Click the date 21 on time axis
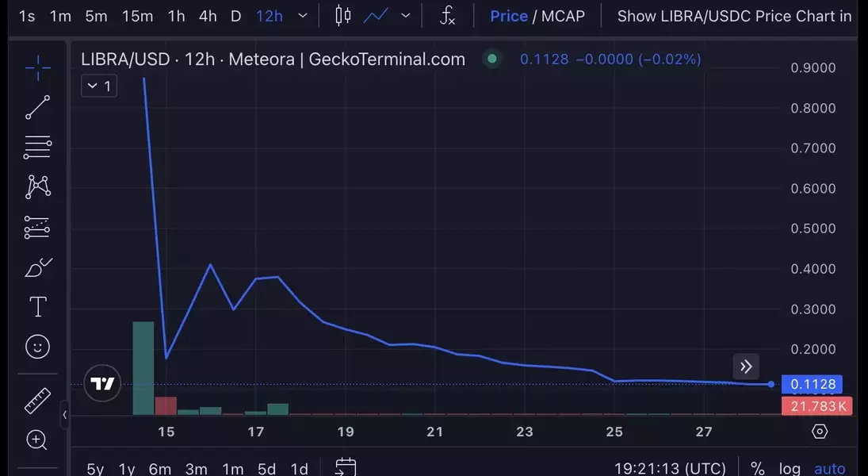The width and height of the screenshot is (868, 476). click(434, 432)
